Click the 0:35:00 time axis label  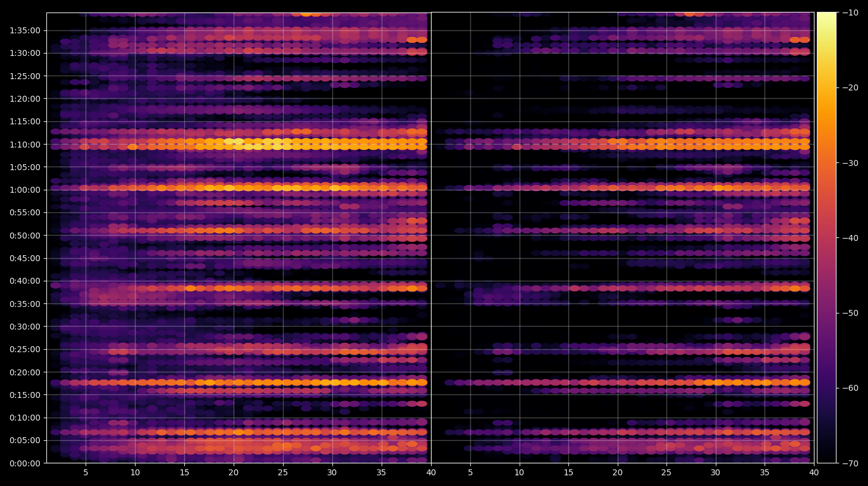pyautogui.click(x=25, y=304)
